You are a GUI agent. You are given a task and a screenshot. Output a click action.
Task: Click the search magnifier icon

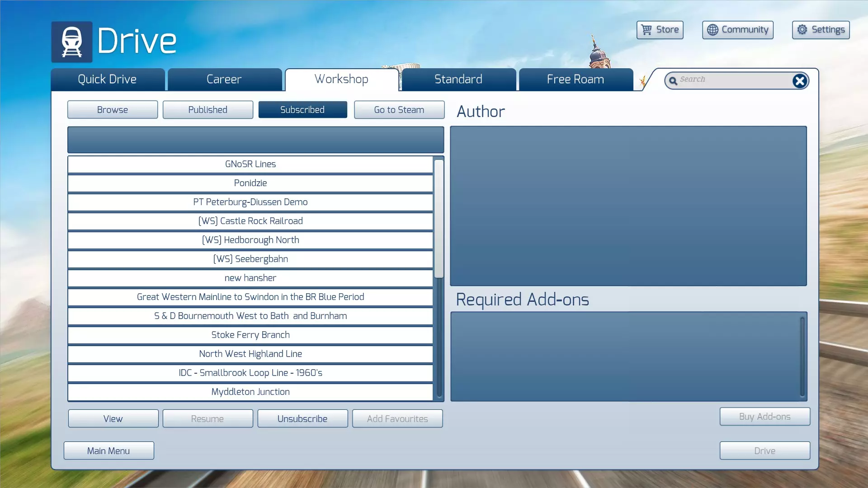(673, 81)
